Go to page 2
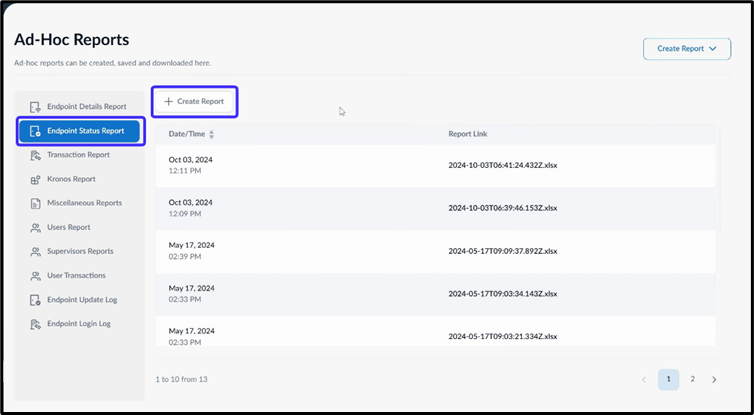This screenshot has width=754, height=415. point(692,379)
